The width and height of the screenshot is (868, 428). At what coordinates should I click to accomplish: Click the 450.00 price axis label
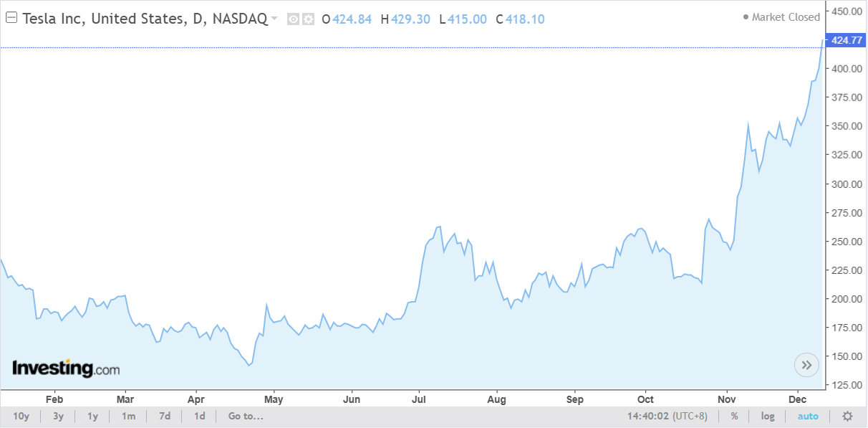click(848, 11)
